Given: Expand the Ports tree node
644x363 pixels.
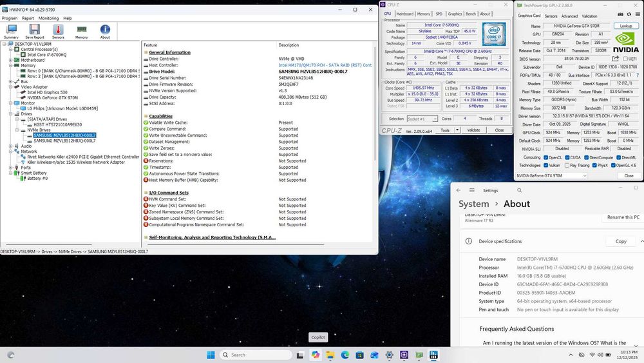Looking at the screenshot, I should 11,168.
